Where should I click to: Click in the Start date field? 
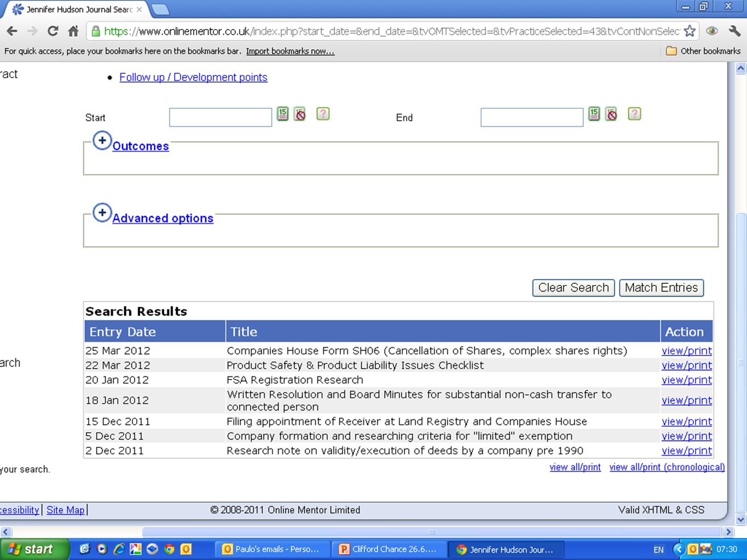point(221,117)
